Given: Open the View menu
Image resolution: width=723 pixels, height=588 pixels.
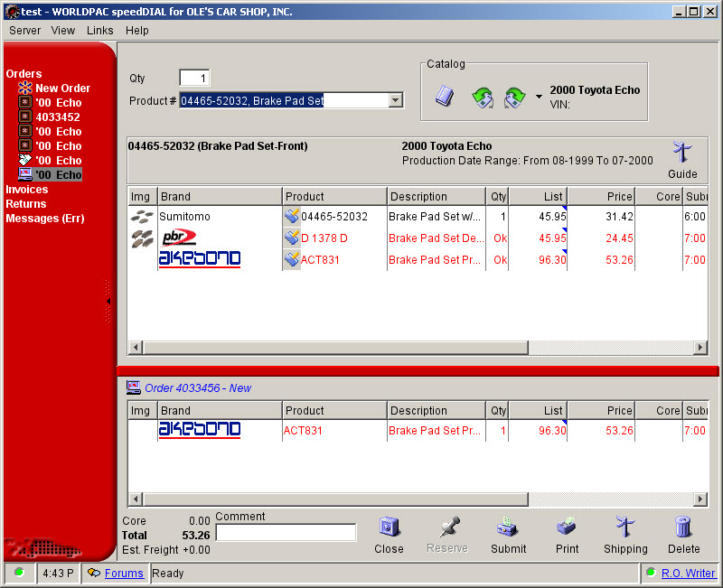Looking at the screenshot, I should click(62, 31).
